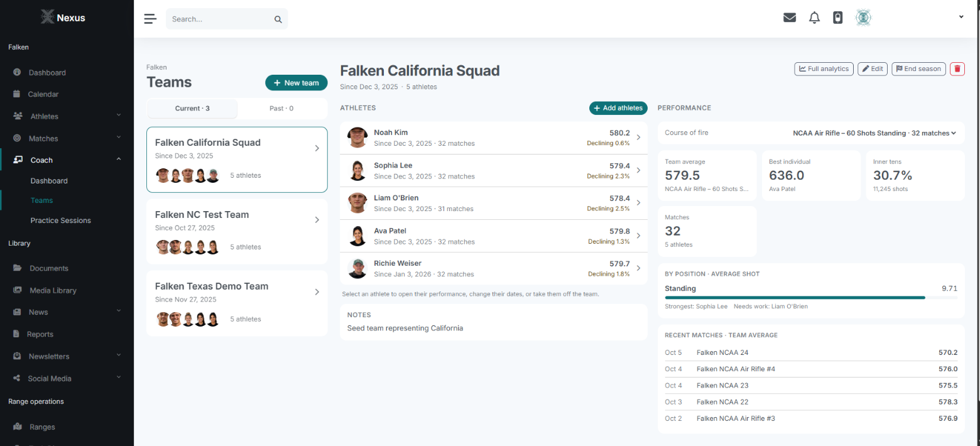Screen dimensions: 980x446
Task: Click the News newspaper icon in sidebar
Action: point(17,312)
